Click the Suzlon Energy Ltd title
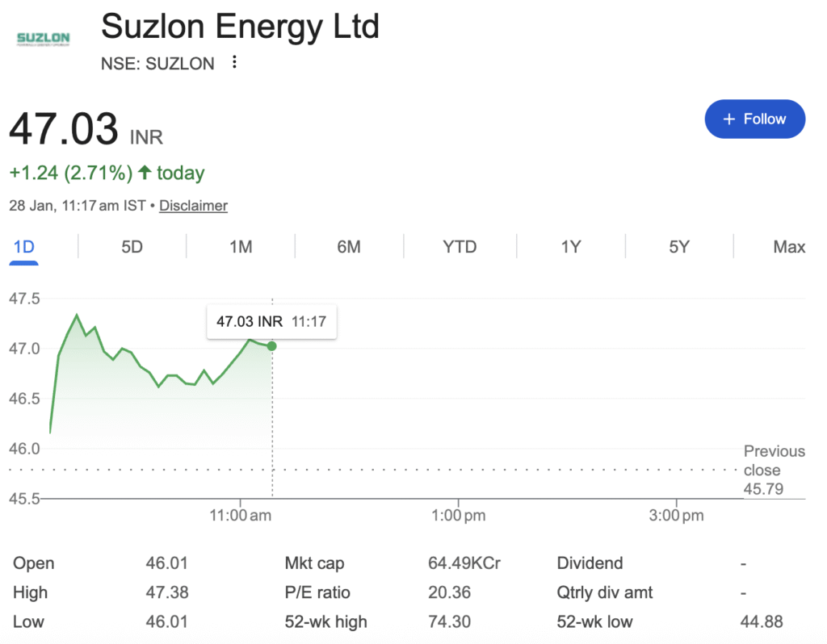The height and width of the screenshot is (644, 827). [240, 27]
